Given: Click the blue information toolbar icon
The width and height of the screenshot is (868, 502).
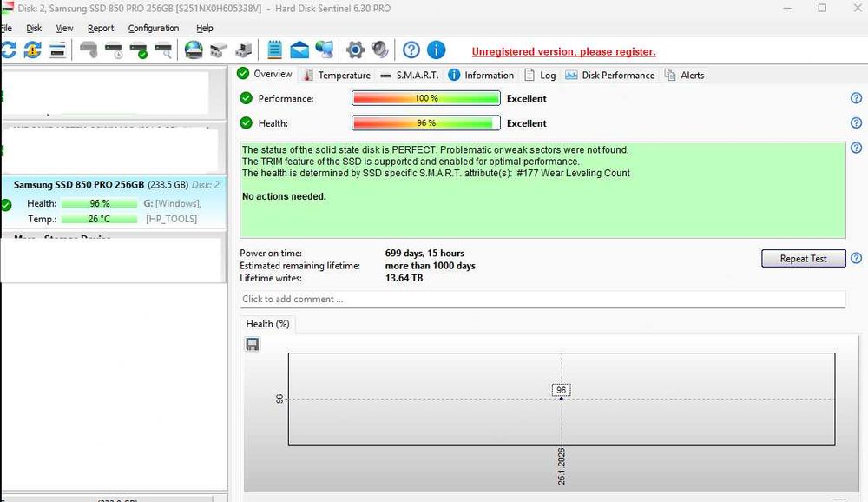Looking at the screenshot, I should (x=437, y=50).
